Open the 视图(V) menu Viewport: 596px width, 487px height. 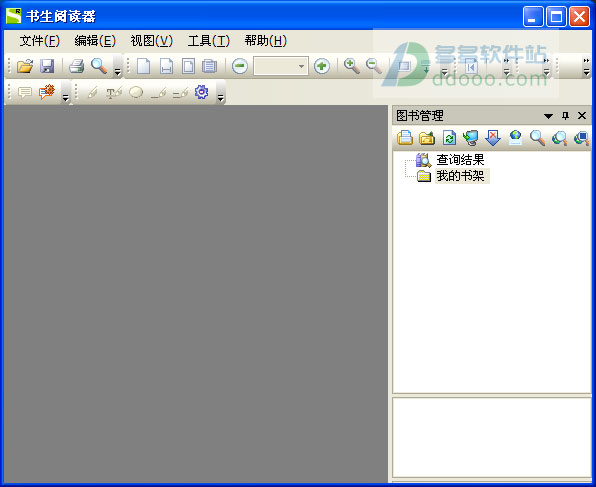pyautogui.click(x=152, y=41)
